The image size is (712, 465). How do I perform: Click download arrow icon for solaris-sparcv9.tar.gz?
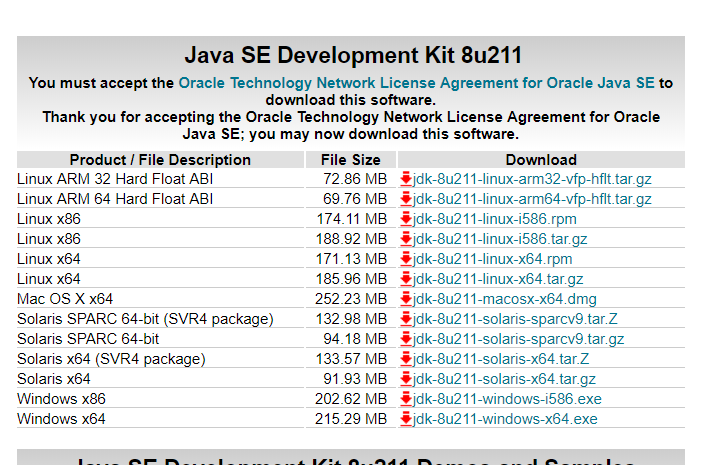pos(406,339)
